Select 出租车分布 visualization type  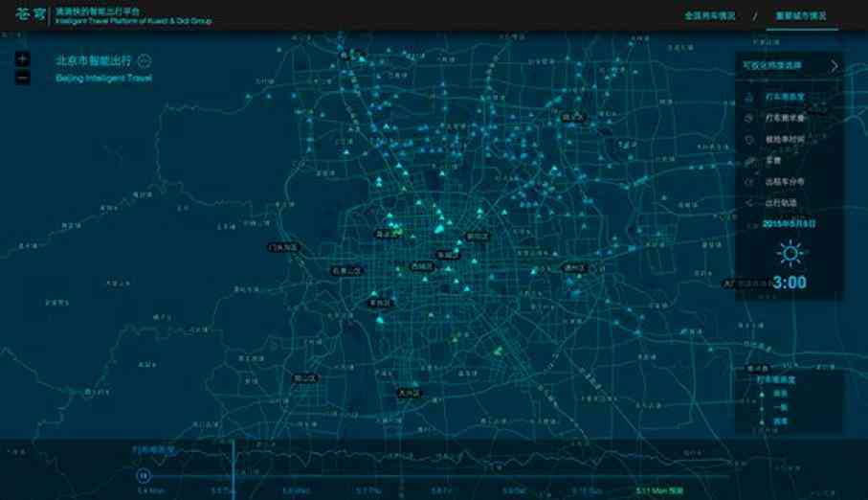point(785,182)
